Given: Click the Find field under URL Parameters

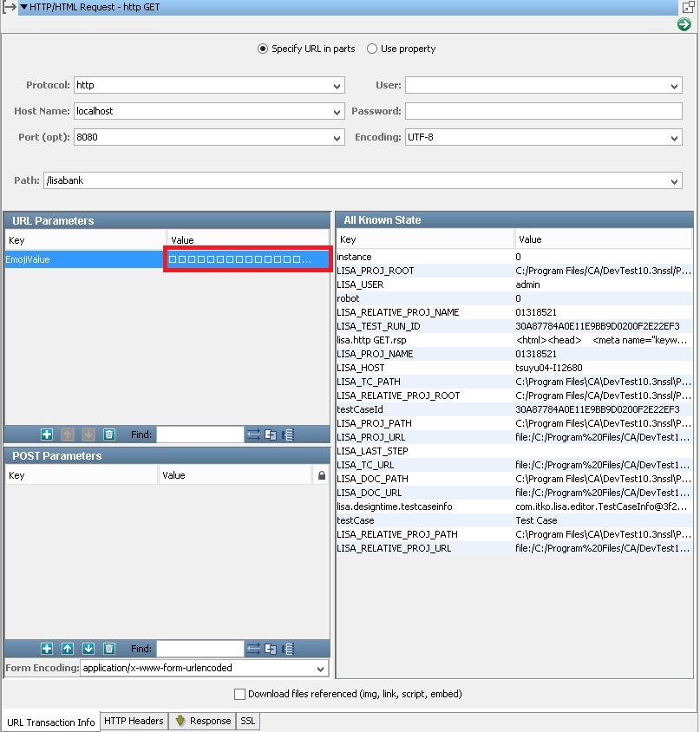Looking at the screenshot, I should tap(200, 435).
